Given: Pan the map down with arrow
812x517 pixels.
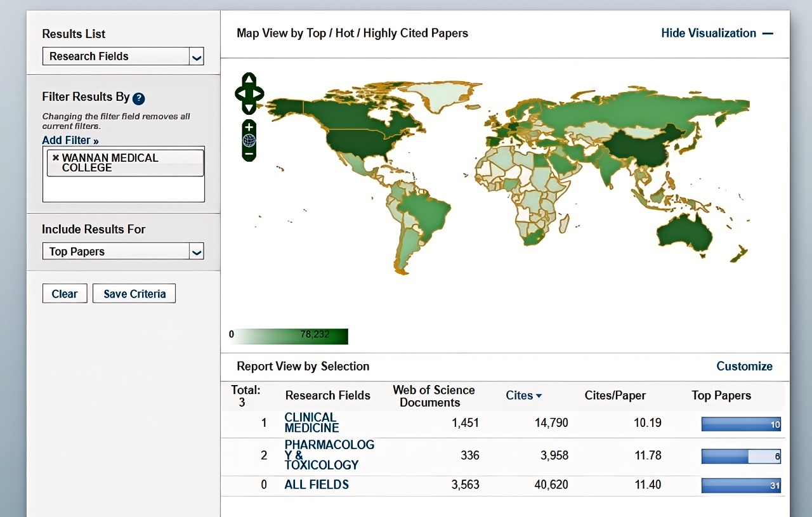Looking at the screenshot, I should click(x=249, y=108).
